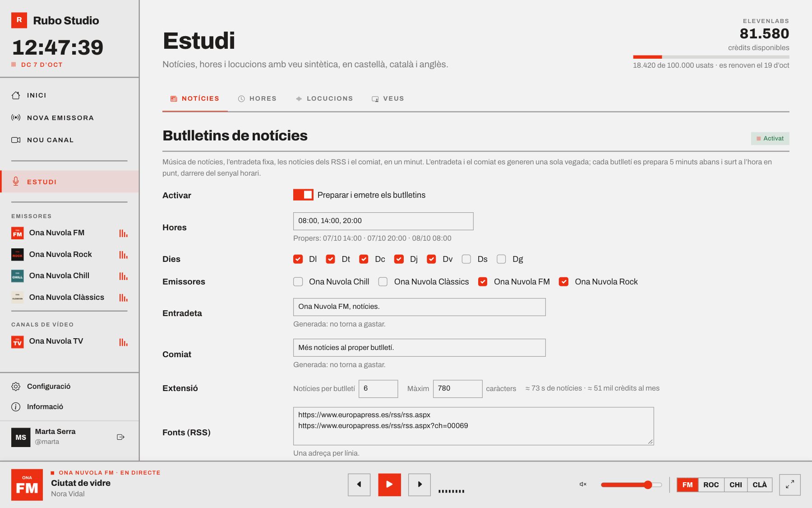Switch player to ROC station
812x508 pixels.
(x=711, y=485)
